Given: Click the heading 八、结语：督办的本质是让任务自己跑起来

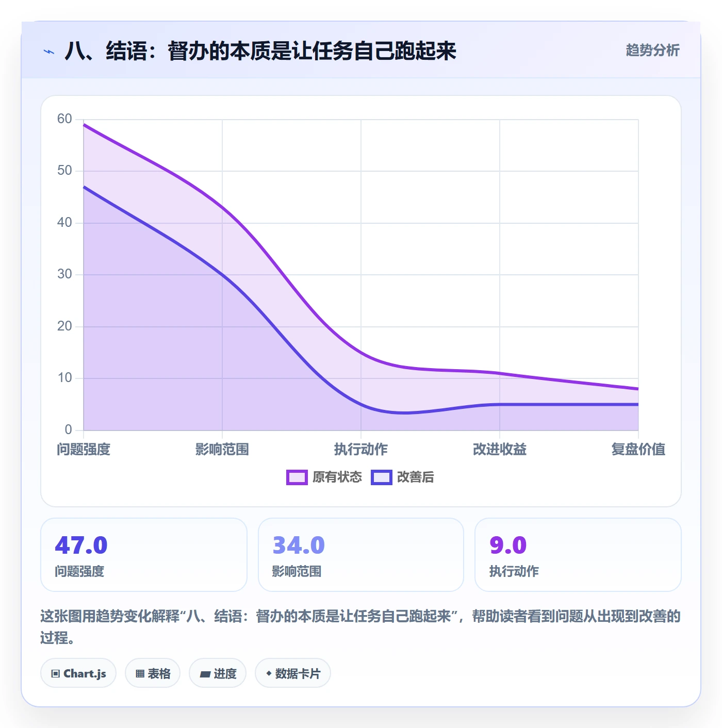Looking at the screenshot, I should point(260,51).
